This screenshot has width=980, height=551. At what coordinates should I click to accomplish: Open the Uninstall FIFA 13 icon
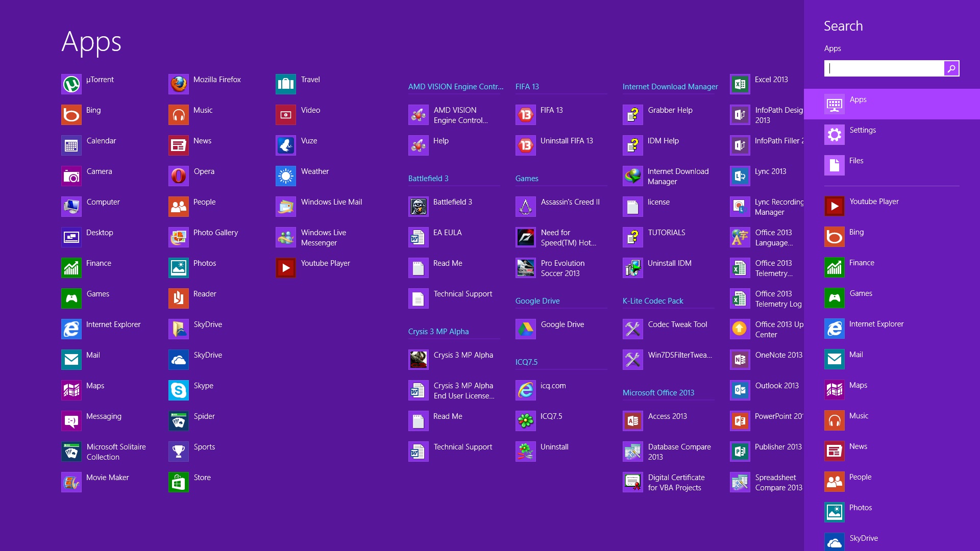(526, 145)
